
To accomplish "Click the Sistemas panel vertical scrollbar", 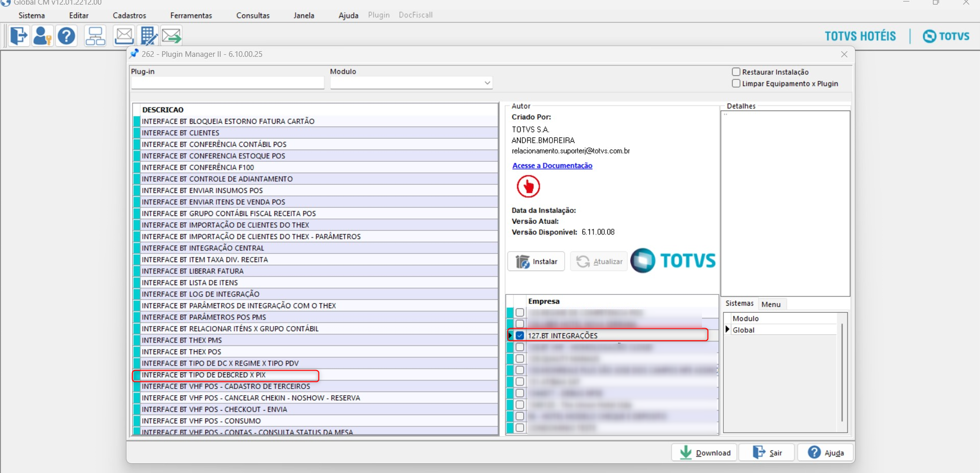I will 842,374.
